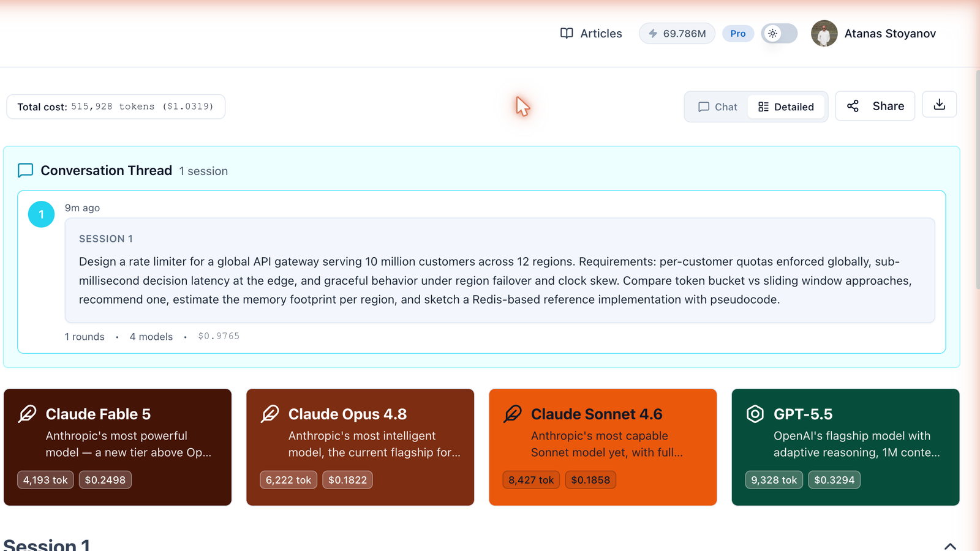980x551 pixels.
Task: Switch to the Chat view tab
Action: (718, 107)
